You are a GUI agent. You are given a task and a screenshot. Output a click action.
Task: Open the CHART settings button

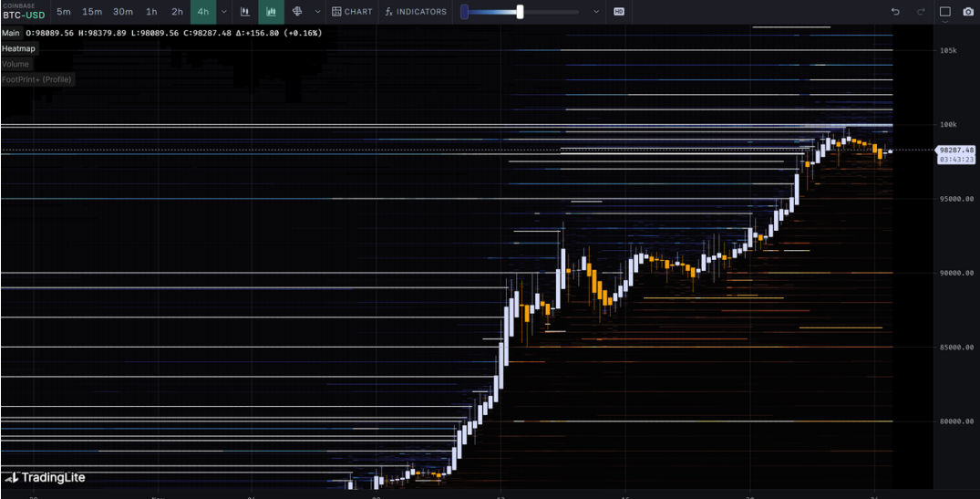click(x=352, y=12)
